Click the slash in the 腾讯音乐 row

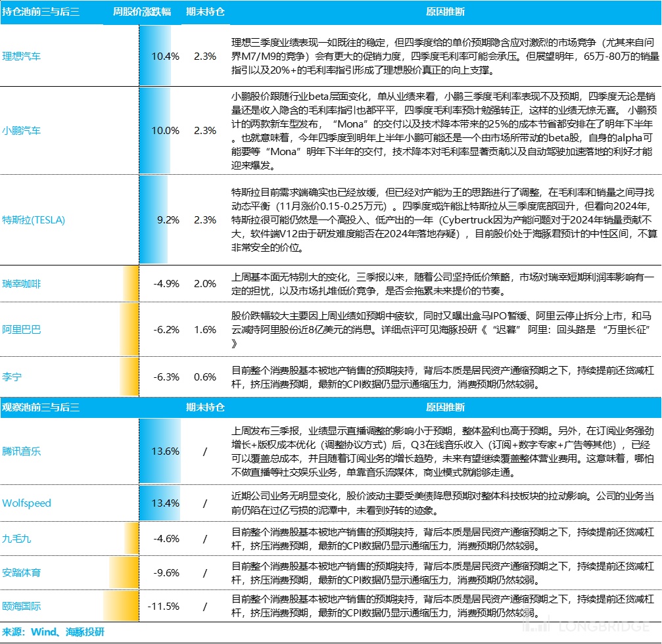204,451
